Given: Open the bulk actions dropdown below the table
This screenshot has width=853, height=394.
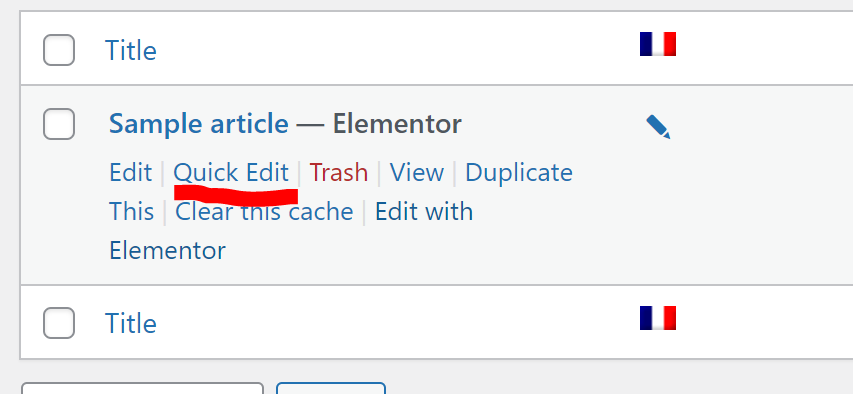Looking at the screenshot, I should 143,388.
